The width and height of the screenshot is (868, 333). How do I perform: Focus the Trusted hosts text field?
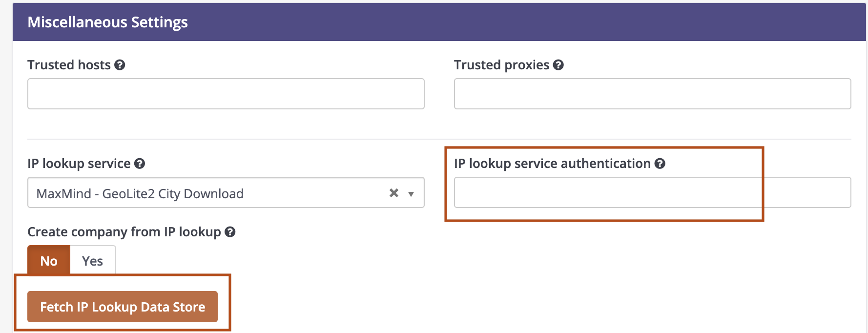point(226,94)
